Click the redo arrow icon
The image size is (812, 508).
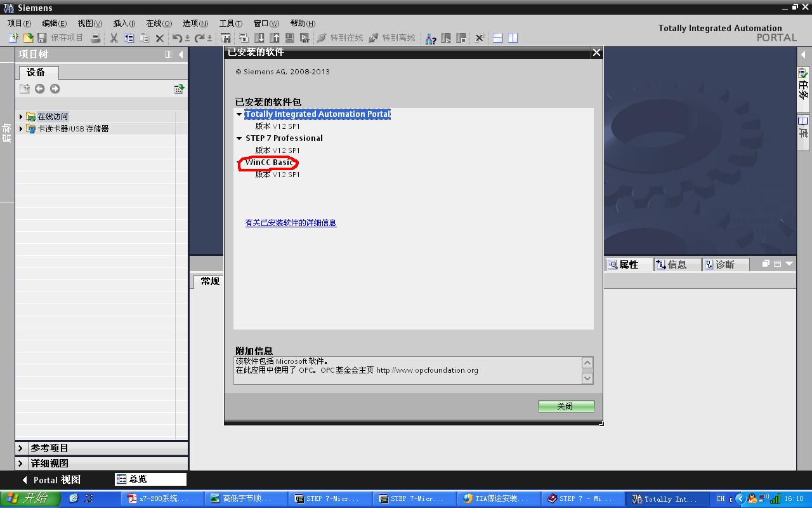pyautogui.click(x=200, y=38)
